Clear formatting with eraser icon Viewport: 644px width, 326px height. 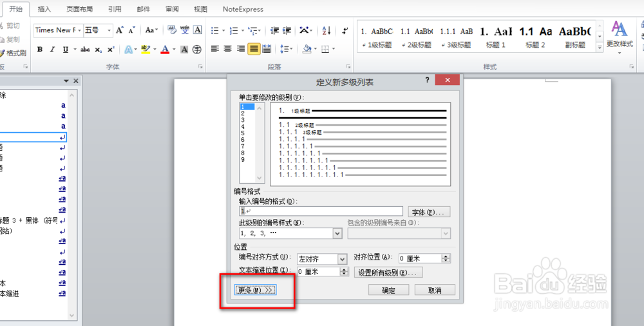tap(172, 30)
